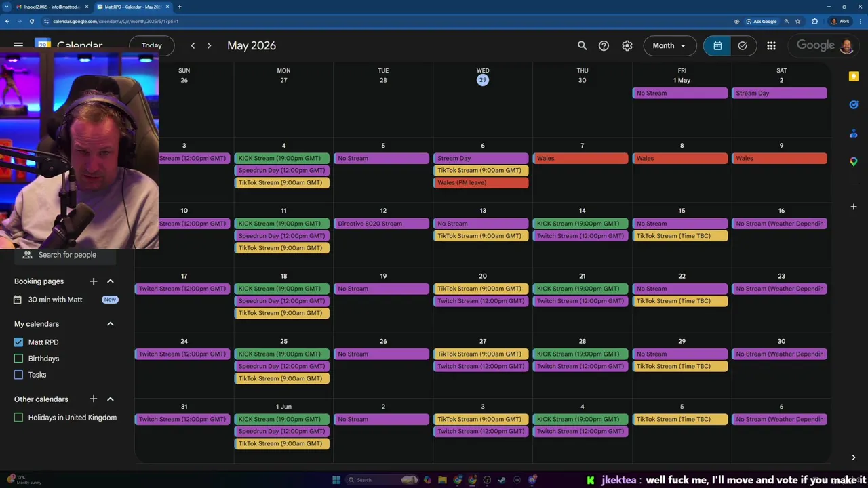Collapse the Other calendars section
The height and width of the screenshot is (488, 868).
[111, 399]
